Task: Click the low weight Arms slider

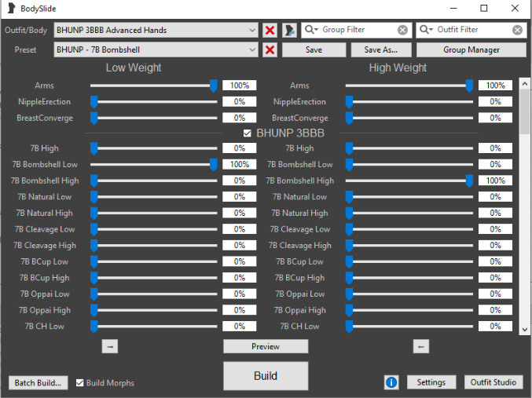Action: (154, 86)
